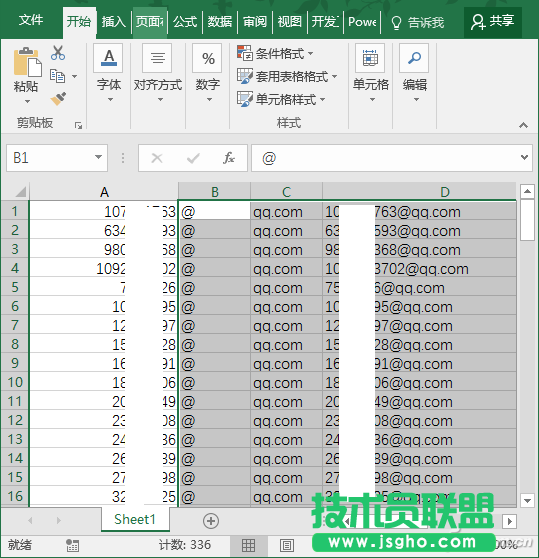Open the 字体 font group icon
The image size is (539, 558).
[x=109, y=58]
